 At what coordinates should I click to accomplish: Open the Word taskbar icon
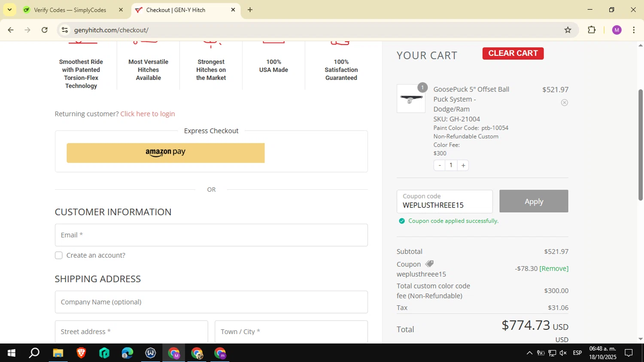tap(151, 353)
